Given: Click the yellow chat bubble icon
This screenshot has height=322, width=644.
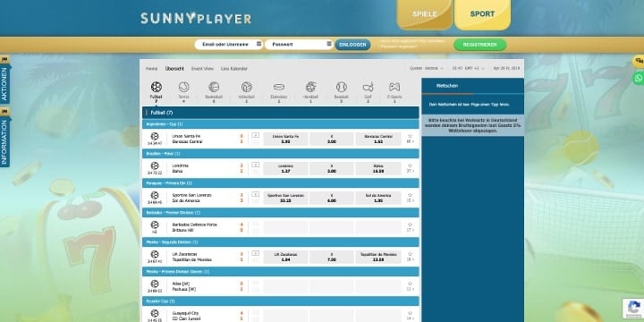Looking at the screenshot, I should tap(639, 61).
